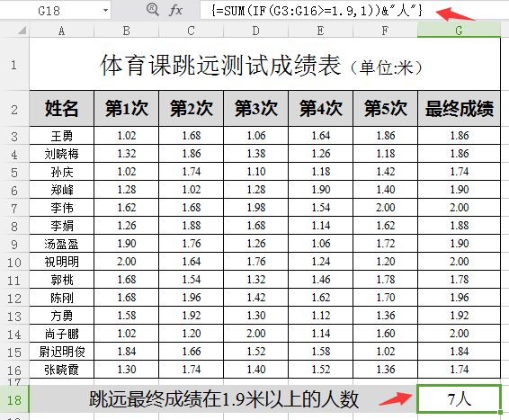509x420 pixels.
Task: Select the name cell 尚子鹏
Action: click(62, 334)
